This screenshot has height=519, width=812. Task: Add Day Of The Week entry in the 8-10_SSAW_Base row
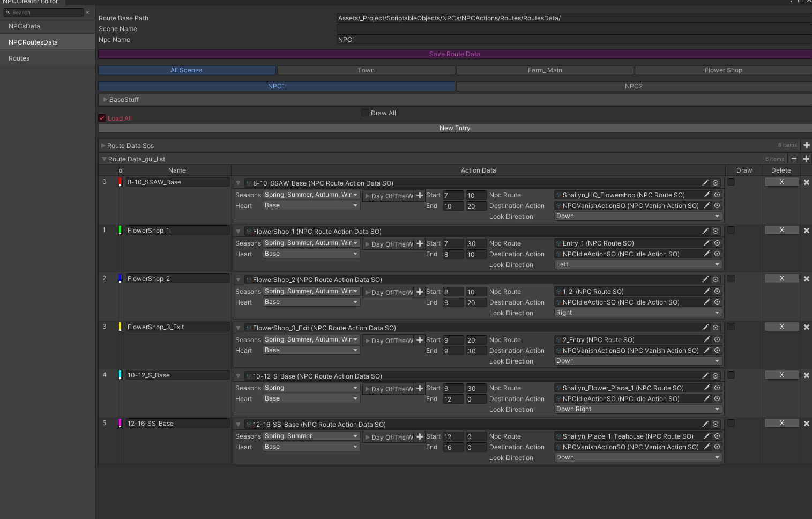pos(420,195)
